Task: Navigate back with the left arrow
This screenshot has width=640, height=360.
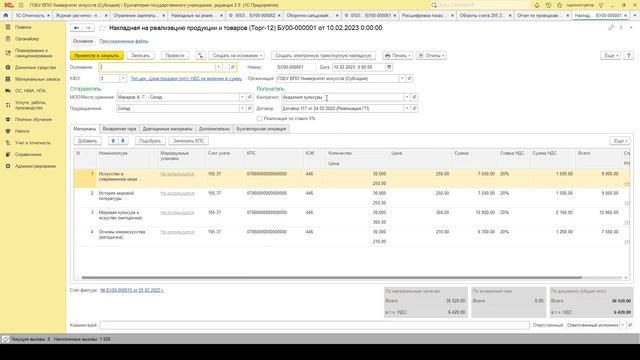Action: [76, 28]
